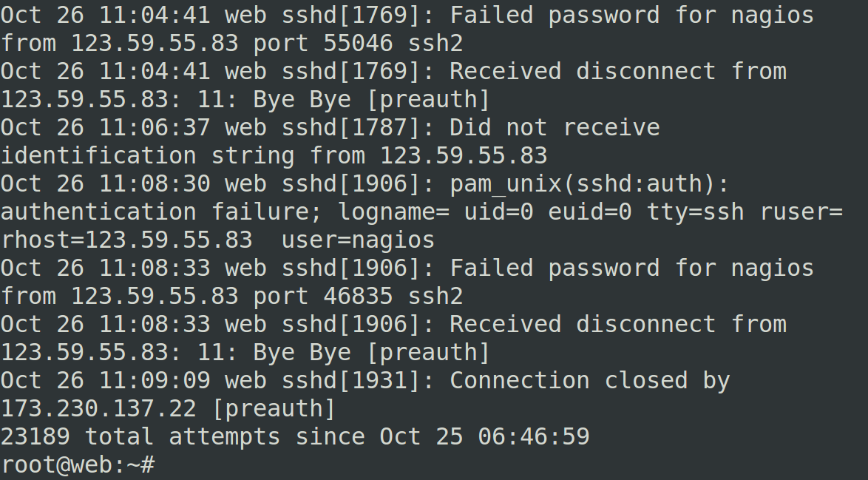Click port number 46835 in log

[358, 296]
